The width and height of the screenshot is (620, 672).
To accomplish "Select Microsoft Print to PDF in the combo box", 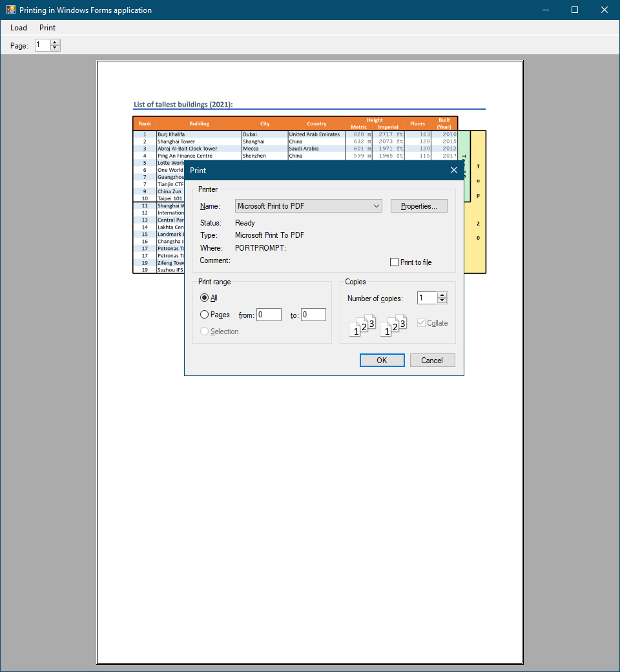I will click(x=304, y=205).
